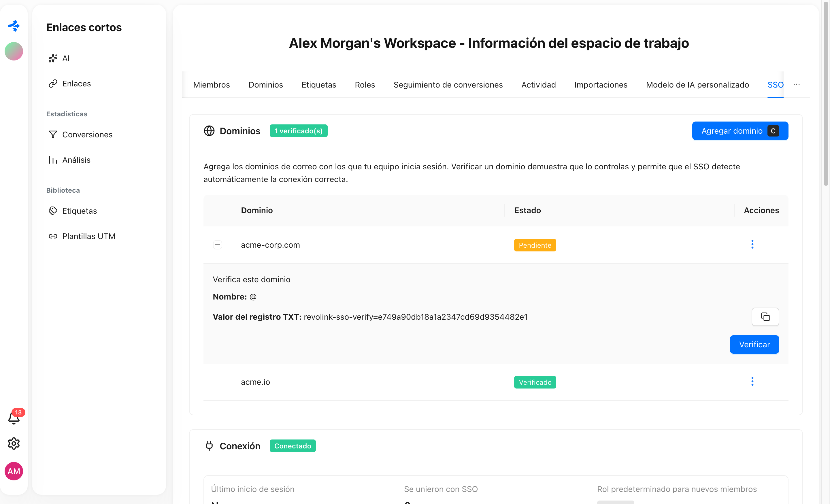The image size is (830, 504).
Task: Open Plantillas UTM in sidebar
Action: tap(82, 236)
